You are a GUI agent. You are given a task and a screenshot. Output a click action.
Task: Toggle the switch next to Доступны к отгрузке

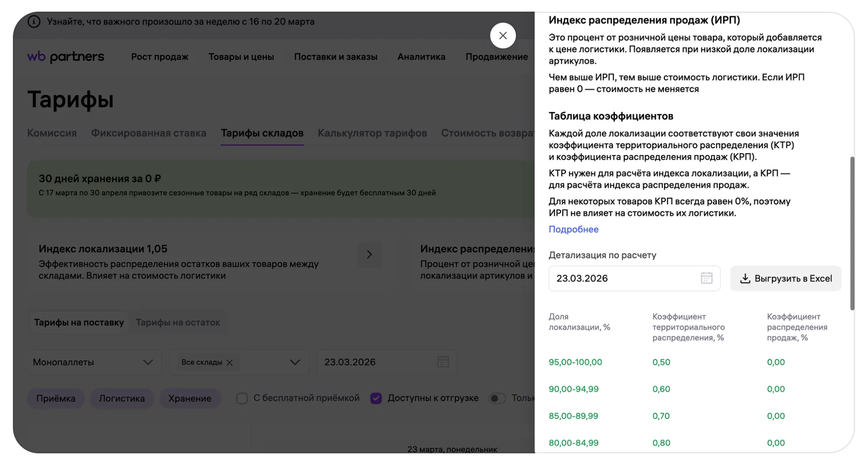coord(497,398)
